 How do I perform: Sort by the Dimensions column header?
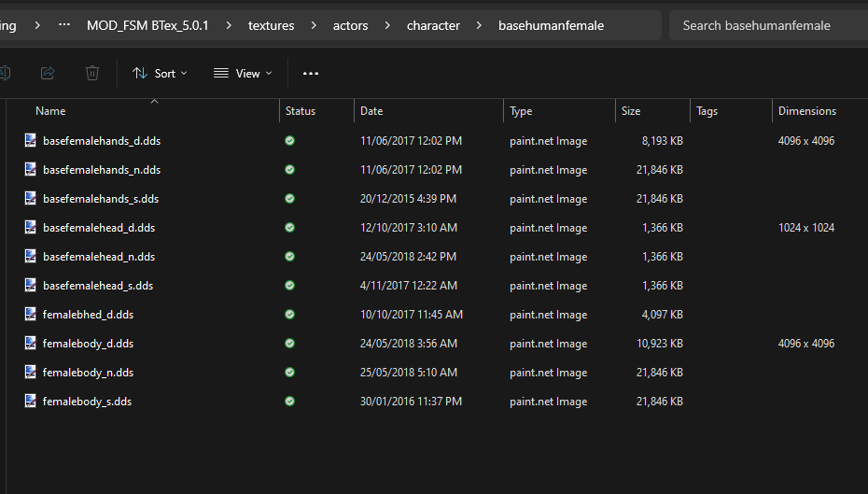click(x=807, y=111)
